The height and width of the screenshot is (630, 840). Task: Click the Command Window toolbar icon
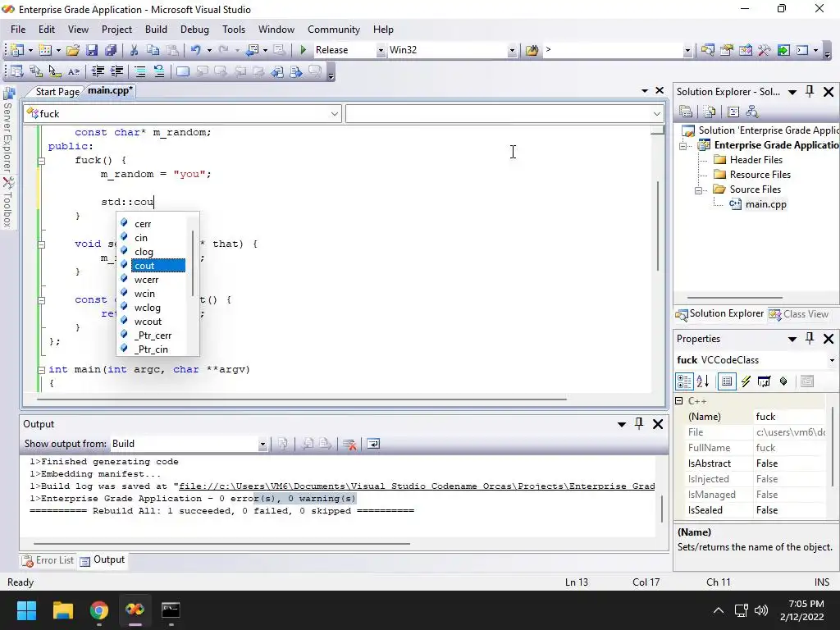click(x=802, y=50)
